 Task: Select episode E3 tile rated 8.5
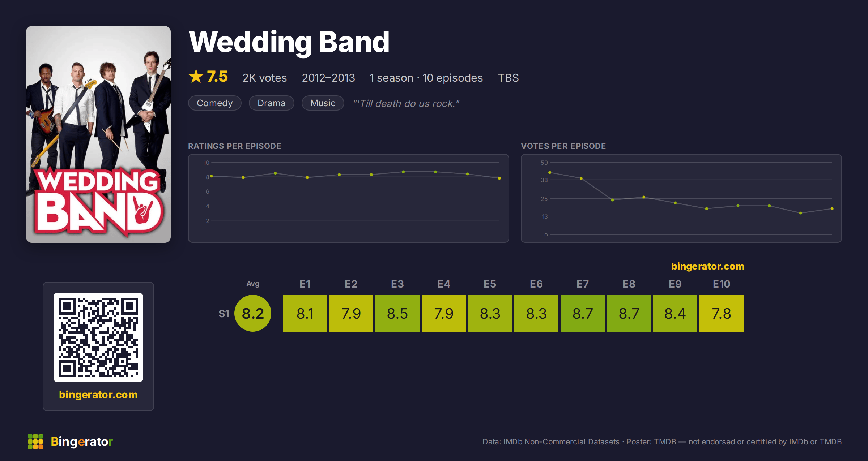397,313
